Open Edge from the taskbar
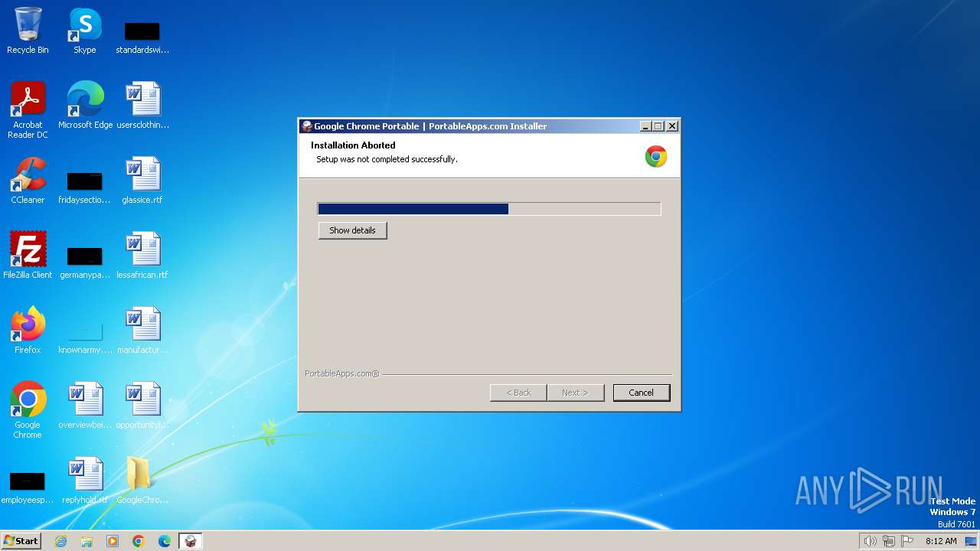The width and height of the screenshot is (980, 551). point(165,541)
